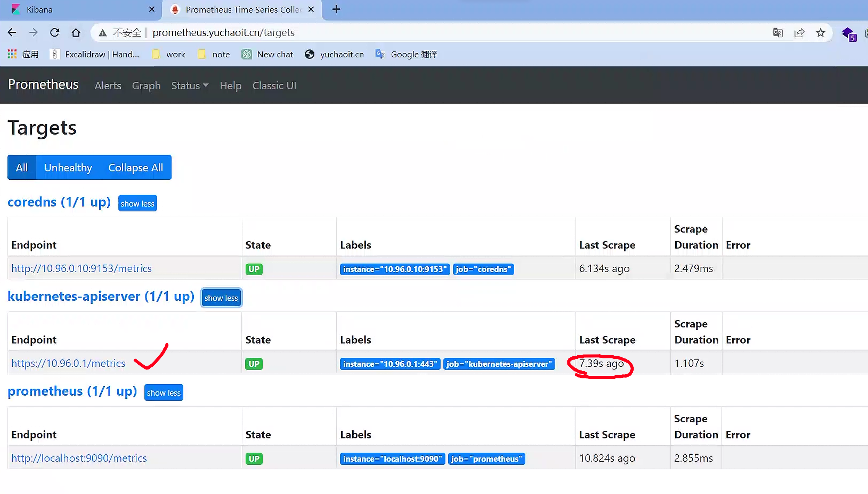Click the browser back arrow
This screenshot has height=494, width=868.
(12, 33)
